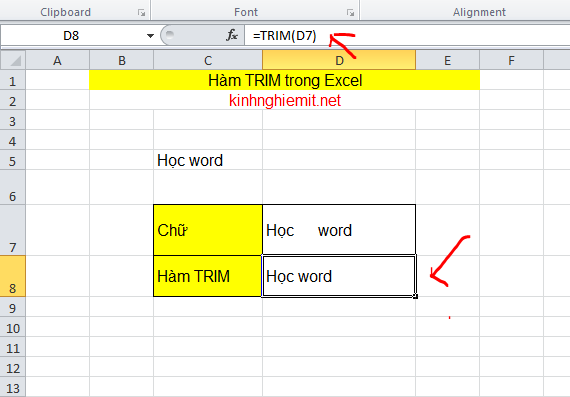Viewport: 570px width, 397px height.
Task: Select column C header
Action: tap(208, 60)
